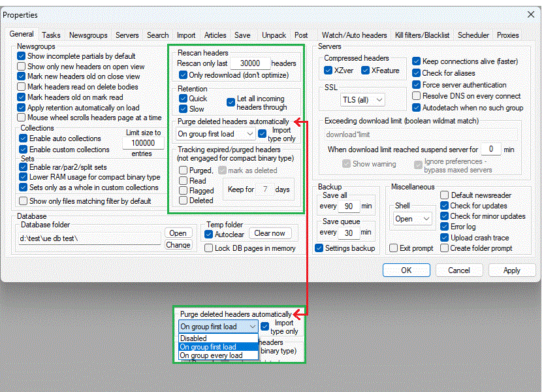Open Purge deleted headers dropdown in dialog
The width and height of the screenshot is (542, 392).
point(216,134)
